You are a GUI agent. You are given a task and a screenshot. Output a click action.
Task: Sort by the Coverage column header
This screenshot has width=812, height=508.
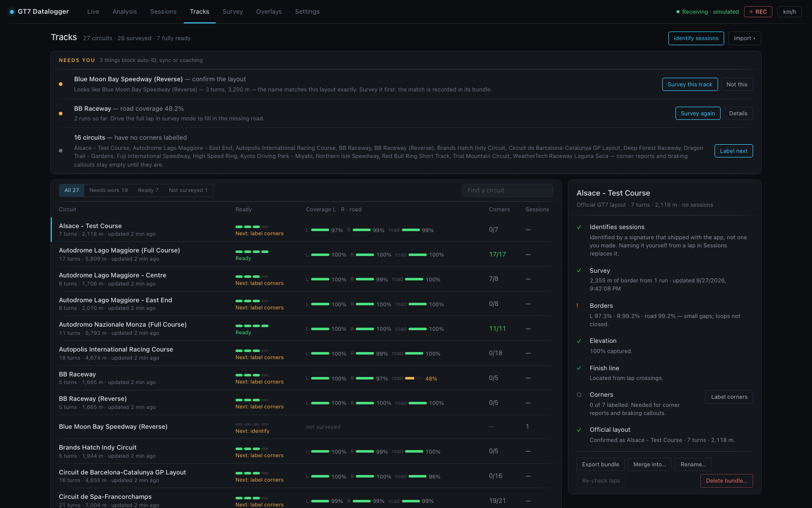[333, 209]
